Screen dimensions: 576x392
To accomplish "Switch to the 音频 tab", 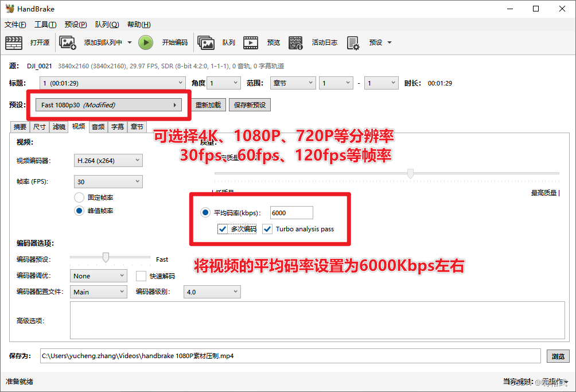I will 98,127.
